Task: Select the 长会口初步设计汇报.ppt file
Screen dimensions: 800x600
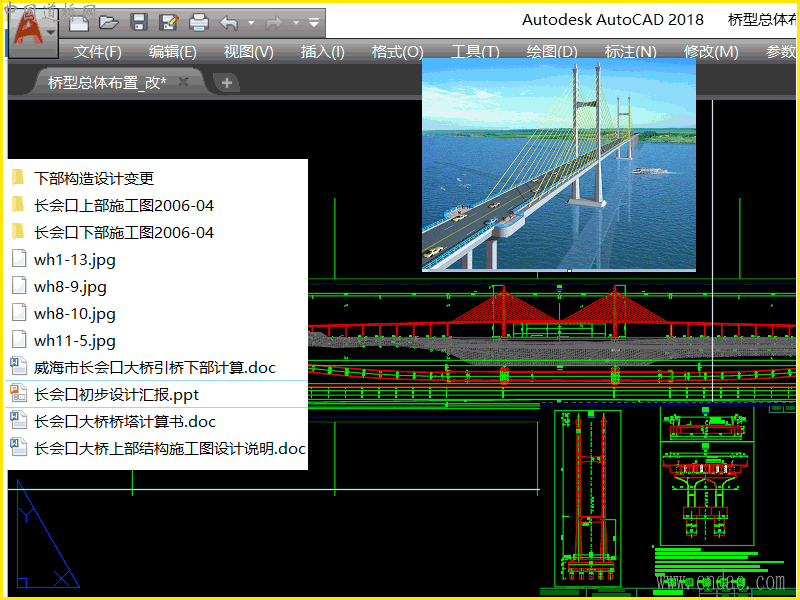Action: tap(116, 395)
